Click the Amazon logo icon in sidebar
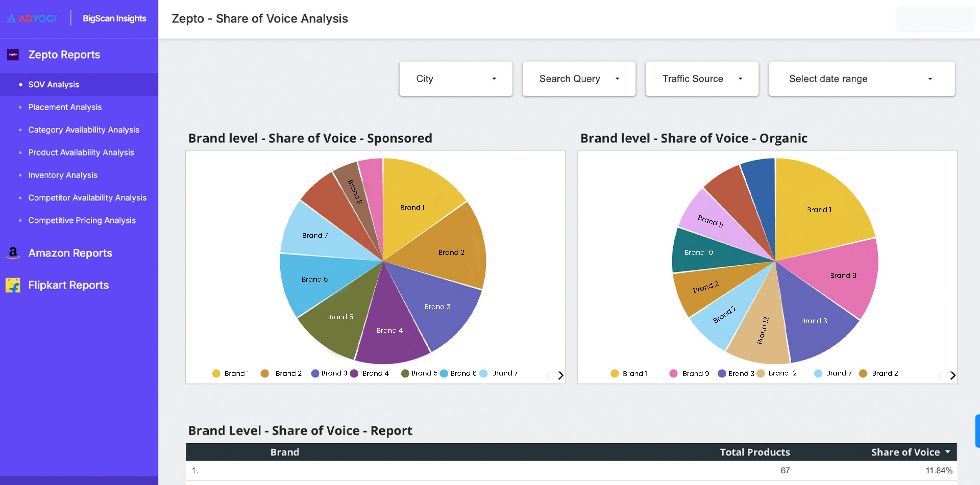 [13, 253]
